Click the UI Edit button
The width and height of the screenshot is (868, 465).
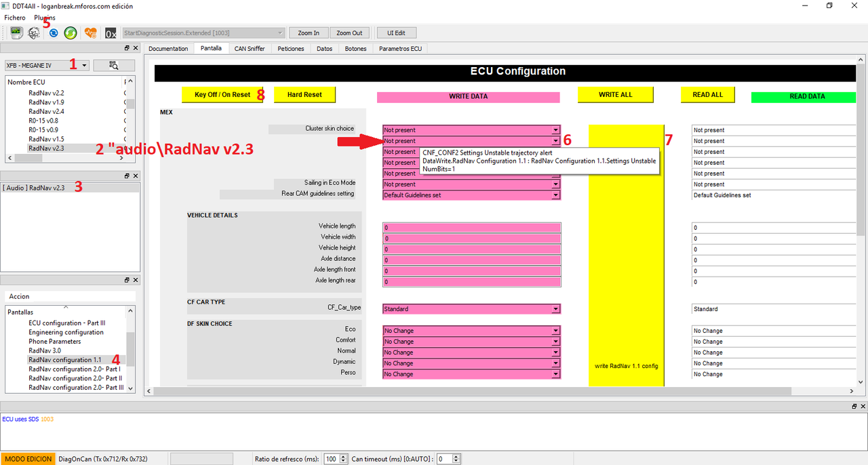click(396, 33)
